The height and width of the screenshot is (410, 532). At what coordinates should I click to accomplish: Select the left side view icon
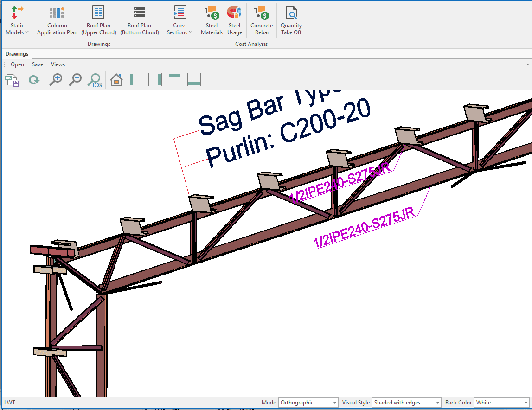(x=135, y=80)
